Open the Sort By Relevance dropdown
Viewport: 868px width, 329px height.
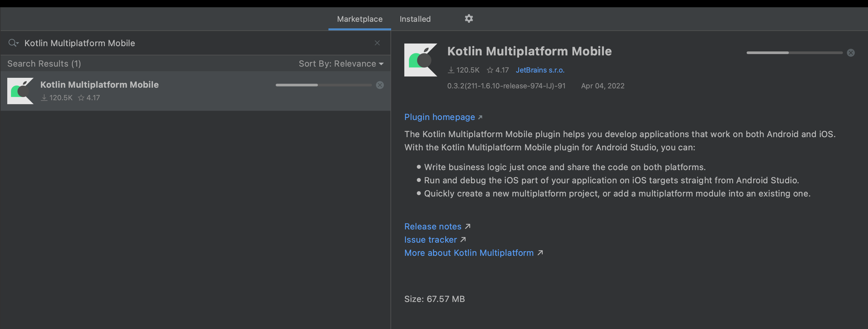tap(341, 64)
